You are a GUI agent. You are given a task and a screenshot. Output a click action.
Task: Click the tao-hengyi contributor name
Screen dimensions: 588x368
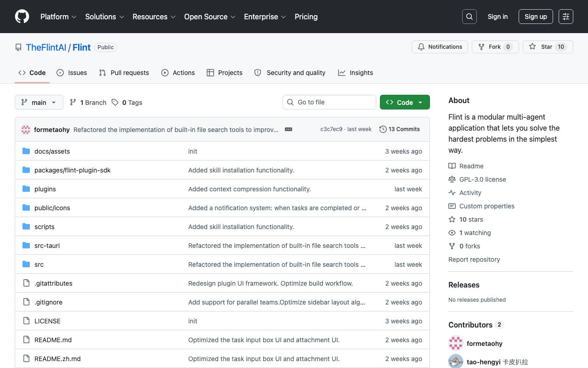[484, 362]
